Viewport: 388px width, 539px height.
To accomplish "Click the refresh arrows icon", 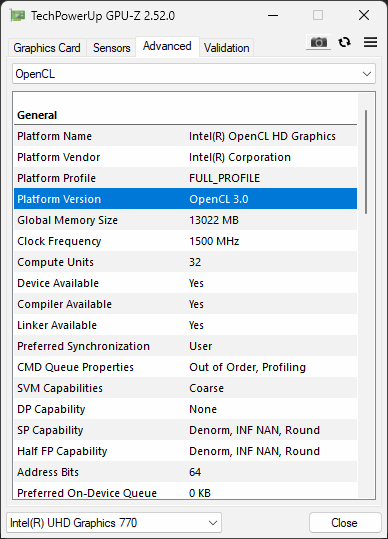I will click(344, 42).
